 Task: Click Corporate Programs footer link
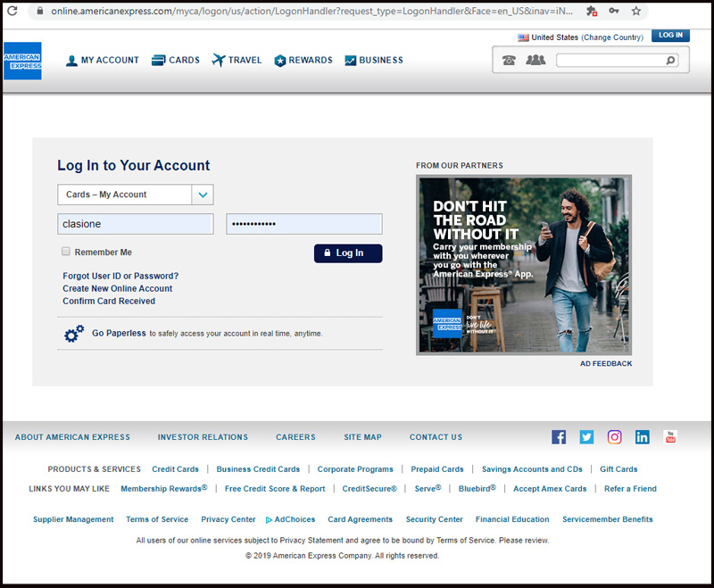point(355,469)
